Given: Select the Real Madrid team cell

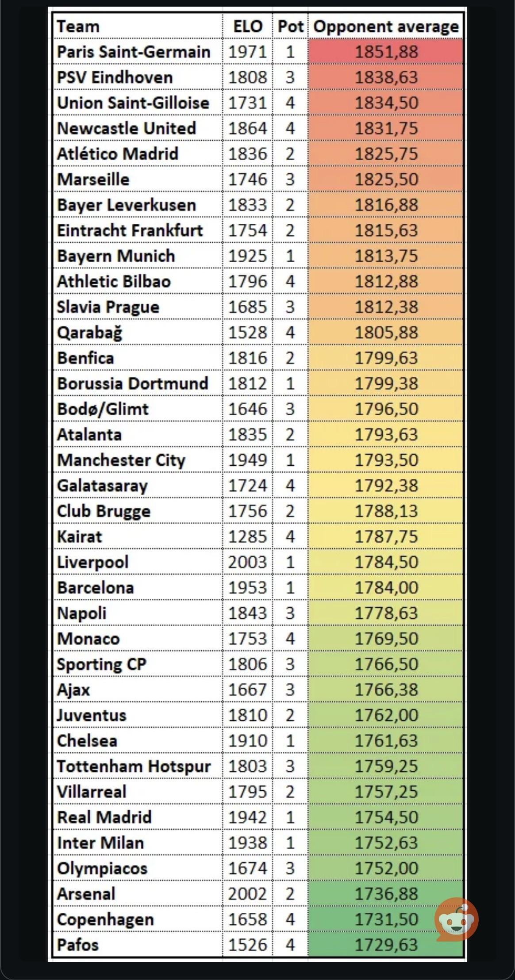Looking at the screenshot, I should (x=104, y=817).
